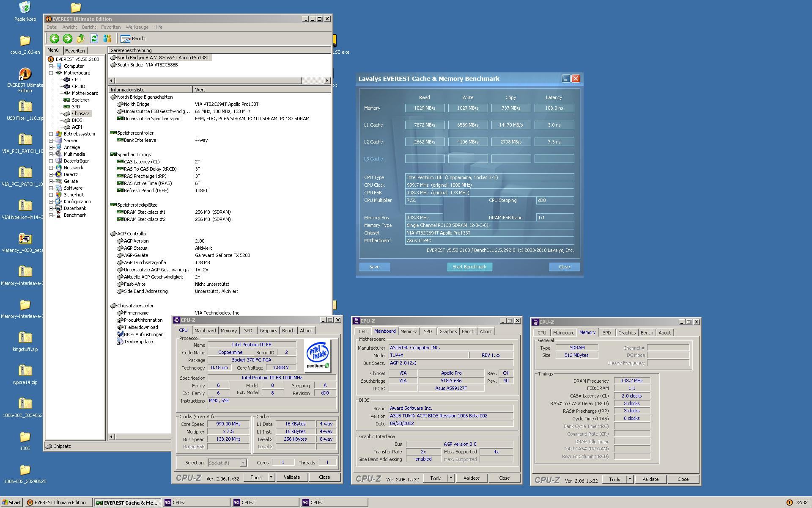The image size is (812, 508).
Task: Collapse the Motherboard tree node
Action: click(x=51, y=73)
